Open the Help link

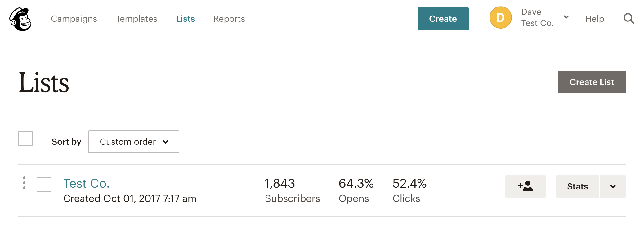click(x=595, y=19)
